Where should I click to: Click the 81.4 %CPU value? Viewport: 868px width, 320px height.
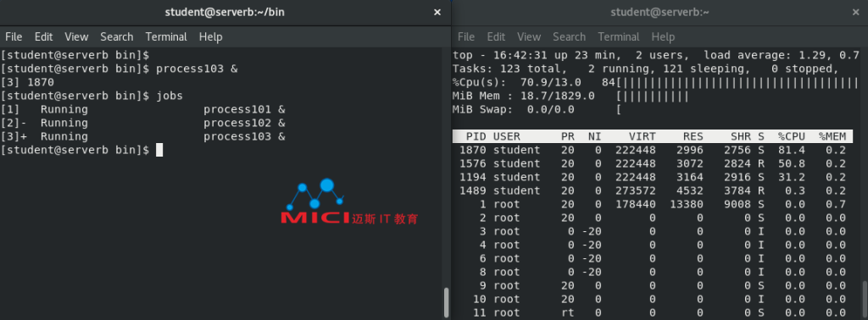pos(792,151)
